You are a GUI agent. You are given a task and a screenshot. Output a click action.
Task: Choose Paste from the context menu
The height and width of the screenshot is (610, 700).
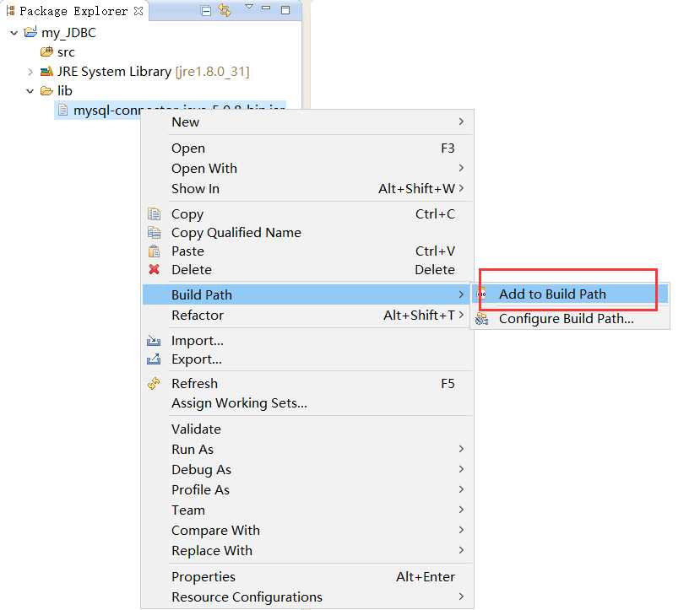click(307, 251)
